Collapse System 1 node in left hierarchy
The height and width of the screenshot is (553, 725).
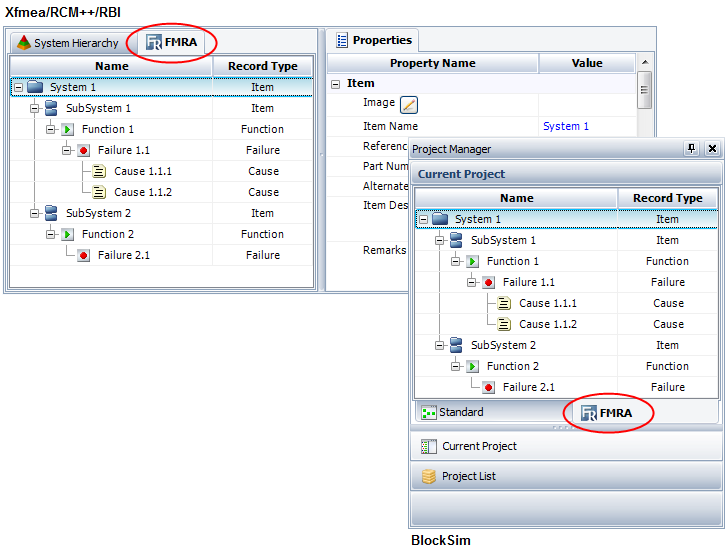[19, 88]
